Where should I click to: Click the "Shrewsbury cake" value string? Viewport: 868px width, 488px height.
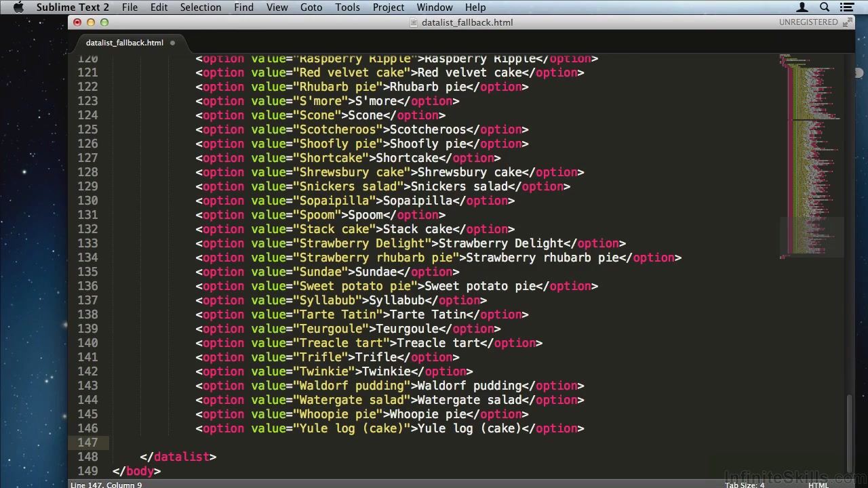[351, 172]
